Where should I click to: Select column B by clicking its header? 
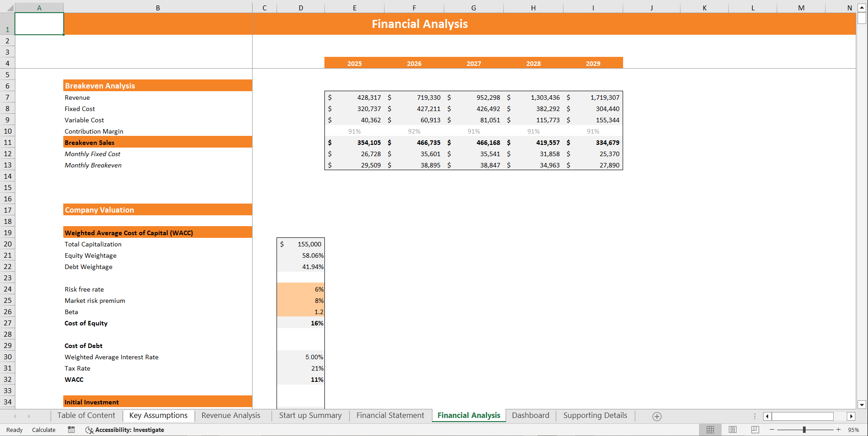click(158, 8)
